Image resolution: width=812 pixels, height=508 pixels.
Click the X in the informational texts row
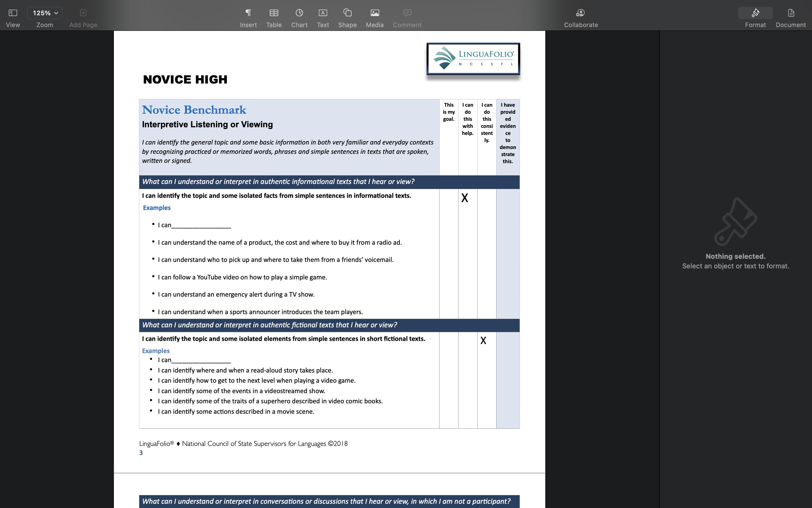click(x=464, y=198)
